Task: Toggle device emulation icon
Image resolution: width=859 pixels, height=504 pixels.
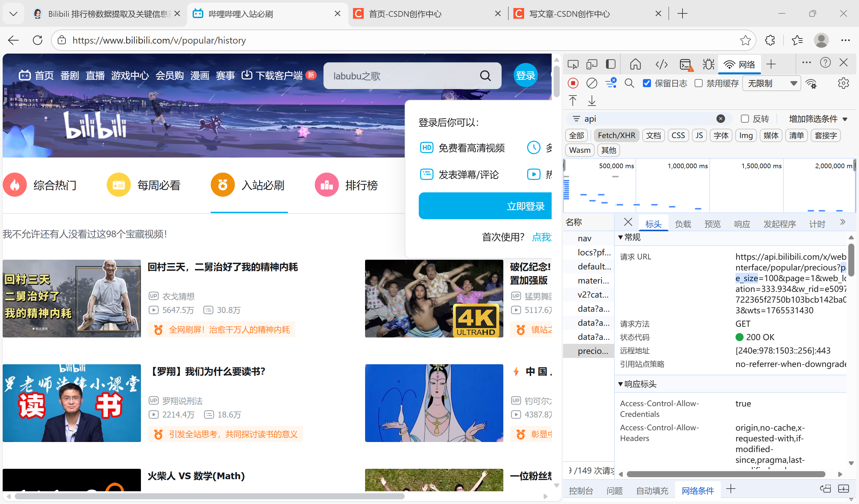Action: (x=592, y=64)
